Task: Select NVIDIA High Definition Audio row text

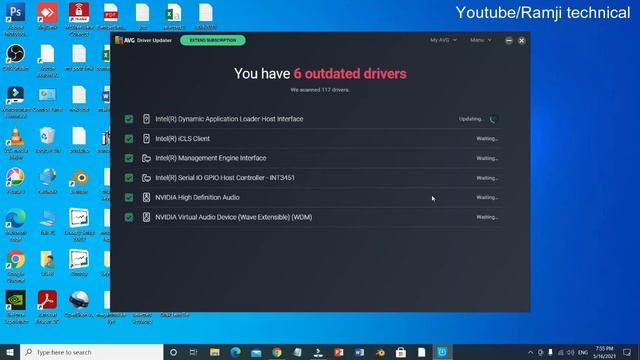Action: coord(197,198)
